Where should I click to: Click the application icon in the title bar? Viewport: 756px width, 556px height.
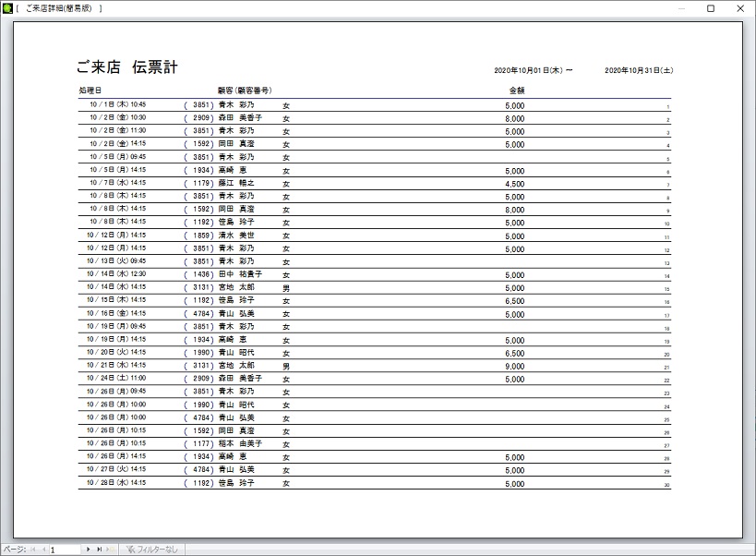[x=7, y=8]
